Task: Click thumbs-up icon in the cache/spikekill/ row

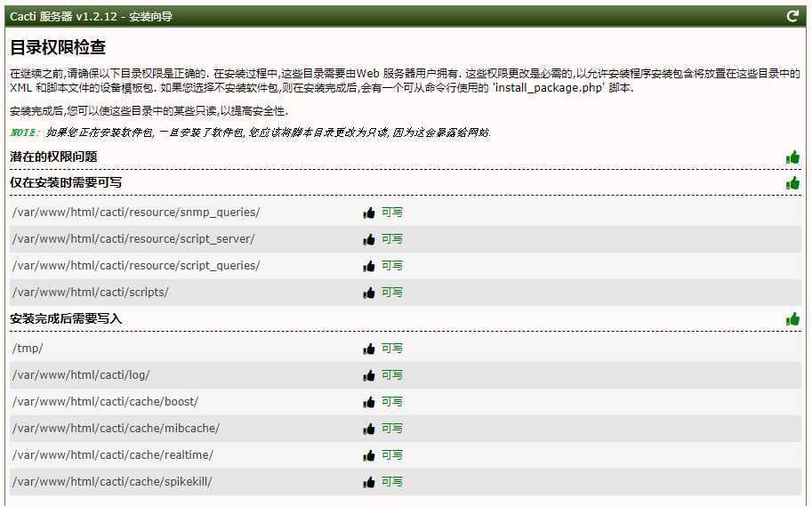Action: click(369, 483)
